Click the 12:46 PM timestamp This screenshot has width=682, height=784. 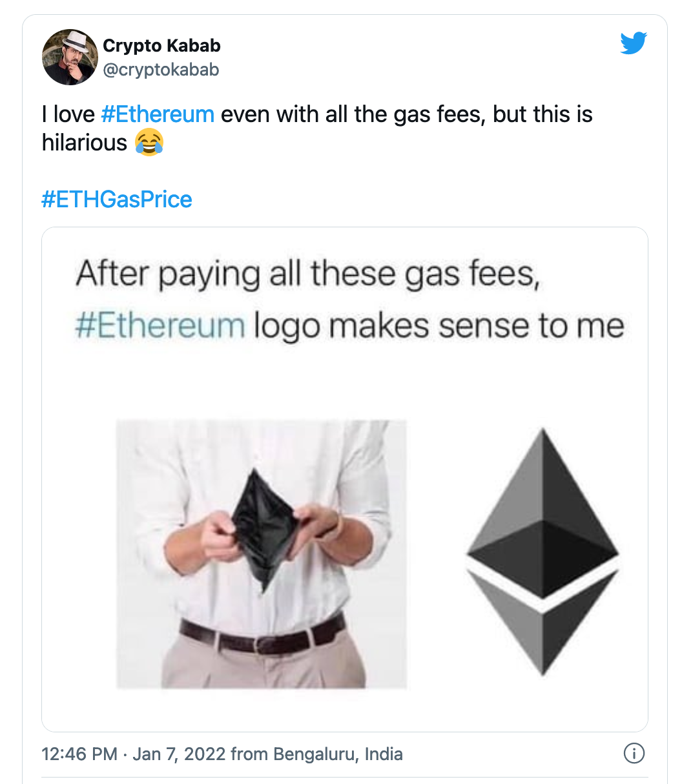click(x=79, y=754)
